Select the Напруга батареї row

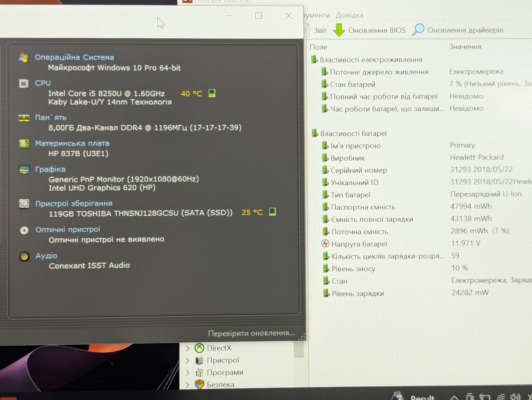420,244
